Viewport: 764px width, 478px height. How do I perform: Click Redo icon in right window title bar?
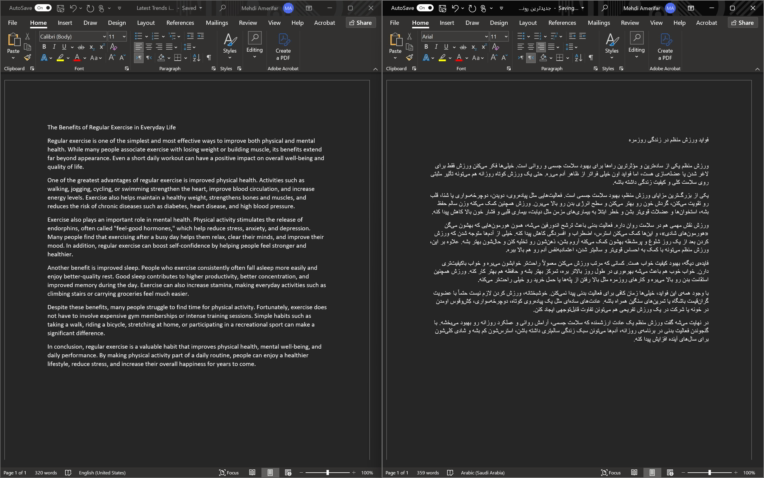pos(472,8)
